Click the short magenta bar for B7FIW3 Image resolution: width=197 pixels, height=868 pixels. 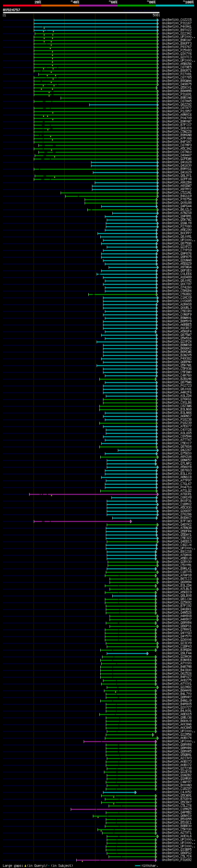(83, 521)
